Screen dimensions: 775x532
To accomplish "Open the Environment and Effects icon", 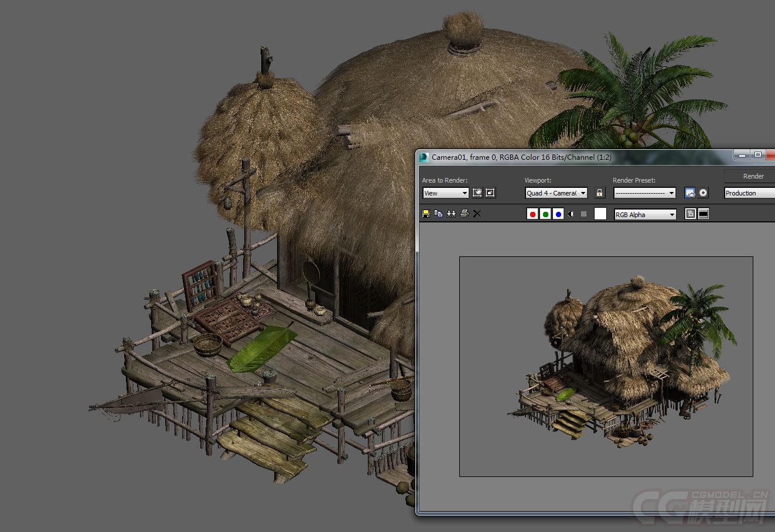I will (704, 193).
